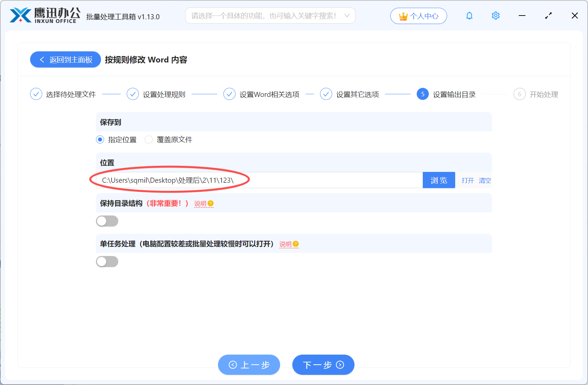588x385 pixels.
Task: Click the help icon beside 单任务处理 说明
Action: click(296, 243)
